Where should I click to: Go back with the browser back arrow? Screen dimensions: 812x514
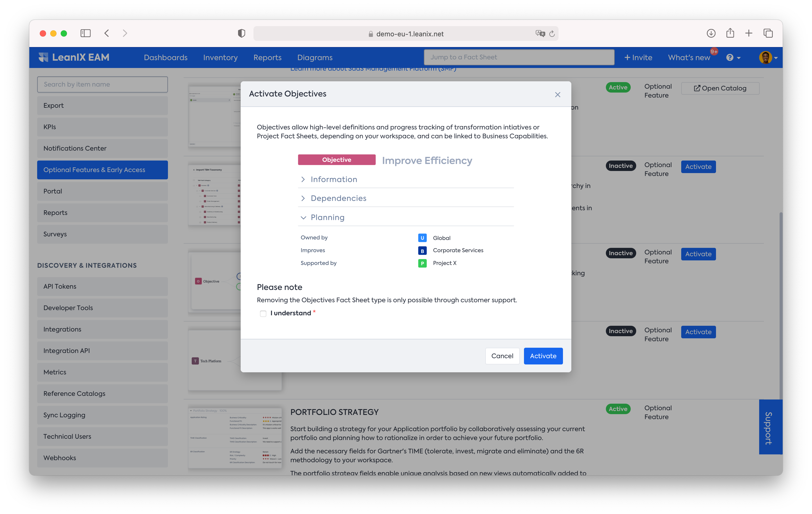click(x=107, y=33)
